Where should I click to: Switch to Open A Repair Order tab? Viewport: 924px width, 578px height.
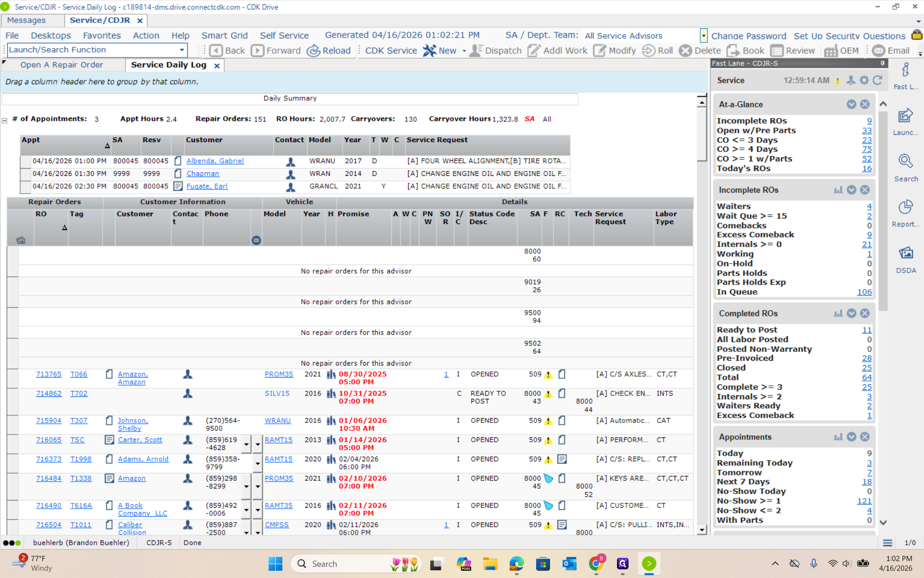click(x=62, y=65)
